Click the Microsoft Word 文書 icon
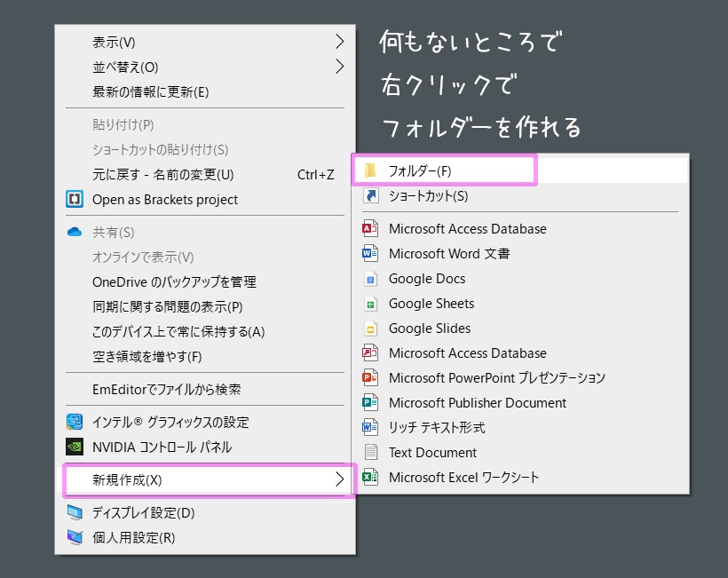Image resolution: width=728 pixels, height=578 pixels. (x=370, y=253)
